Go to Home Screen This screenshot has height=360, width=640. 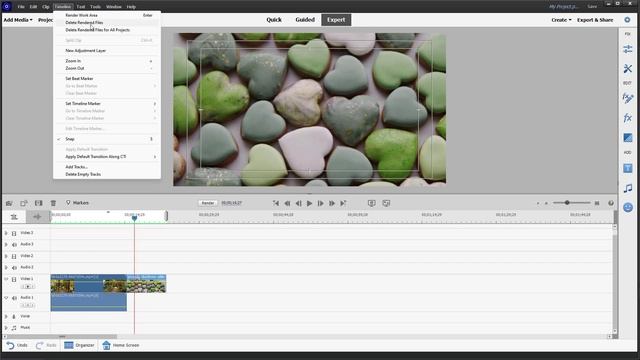coord(121,345)
